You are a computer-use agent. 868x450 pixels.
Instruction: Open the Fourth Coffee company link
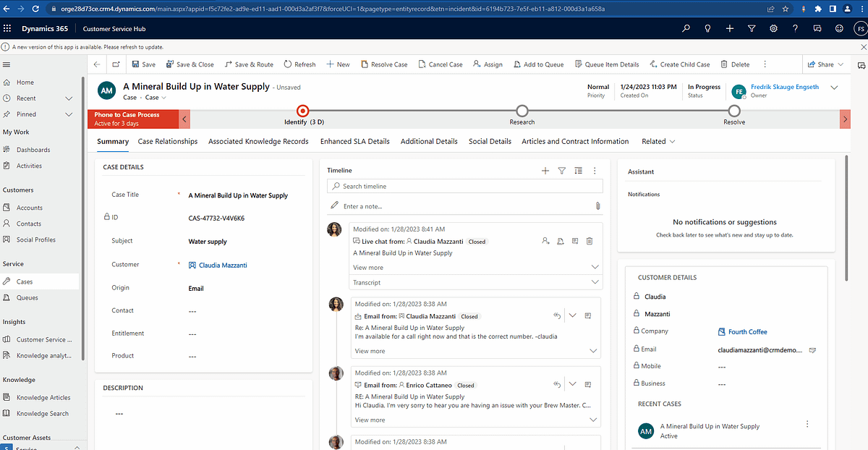tap(748, 331)
